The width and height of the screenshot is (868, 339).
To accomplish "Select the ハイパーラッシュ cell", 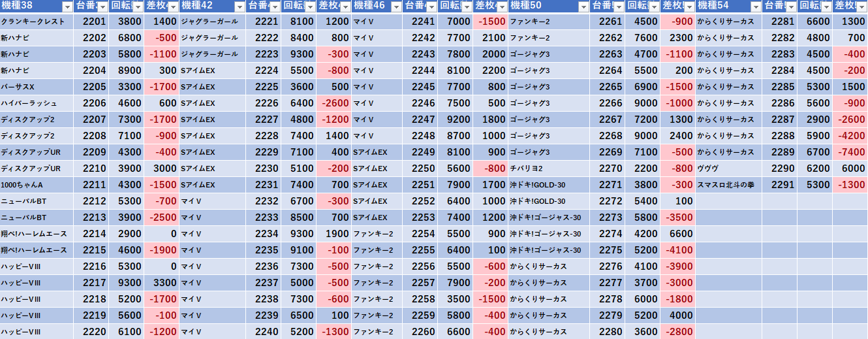I will pos(37,103).
